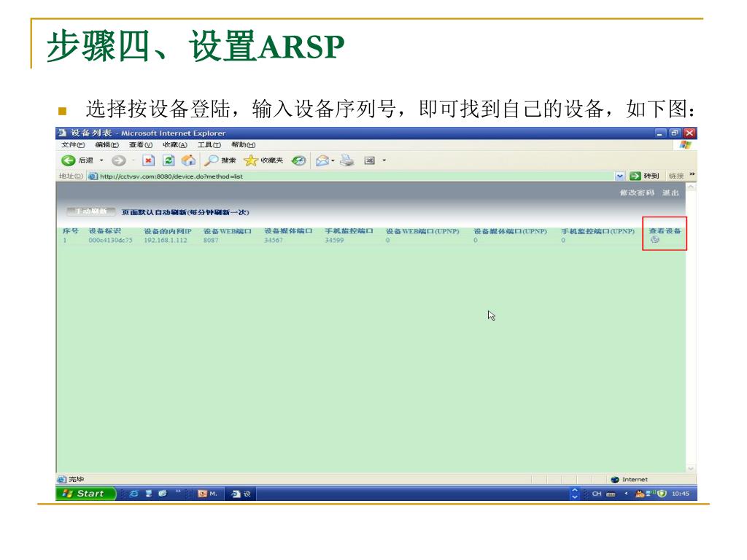Click the Search (搜索) magnifier icon
Viewport: 747px width, 560px height.
coord(211,160)
